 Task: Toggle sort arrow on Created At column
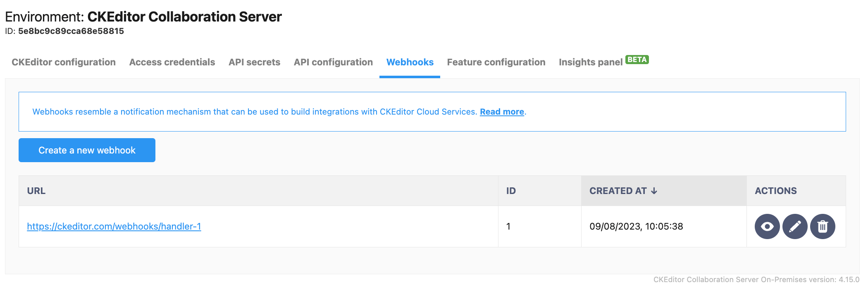(654, 191)
